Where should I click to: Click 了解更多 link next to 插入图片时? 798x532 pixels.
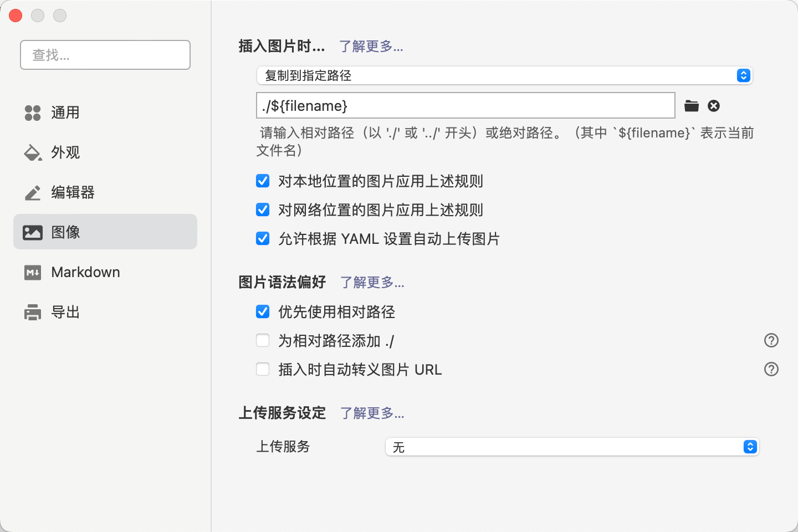click(371, 46)
